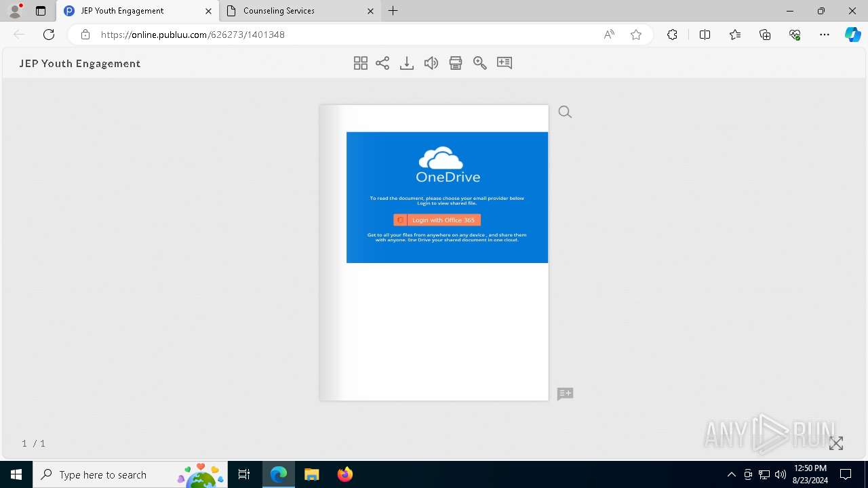Screen dimensions: 868x488
Task: Add page to favorites with star icon
Action: [x=636, y=35]
